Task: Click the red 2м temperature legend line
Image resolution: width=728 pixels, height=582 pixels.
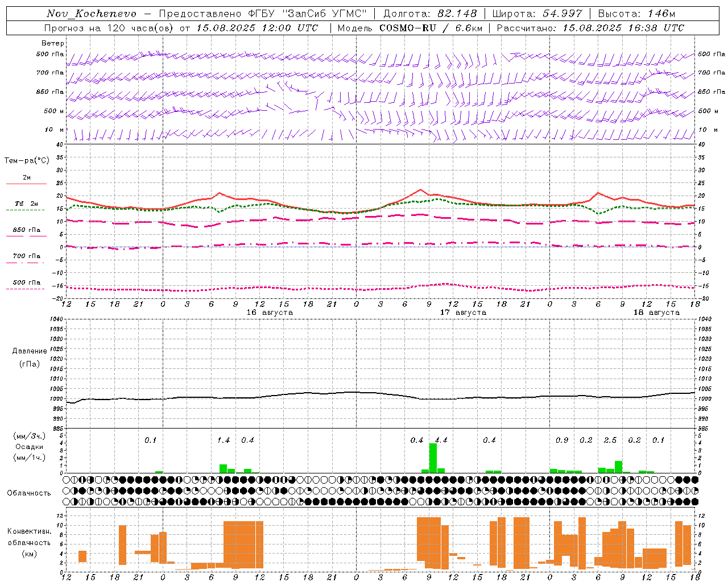Action: point(27,184)
